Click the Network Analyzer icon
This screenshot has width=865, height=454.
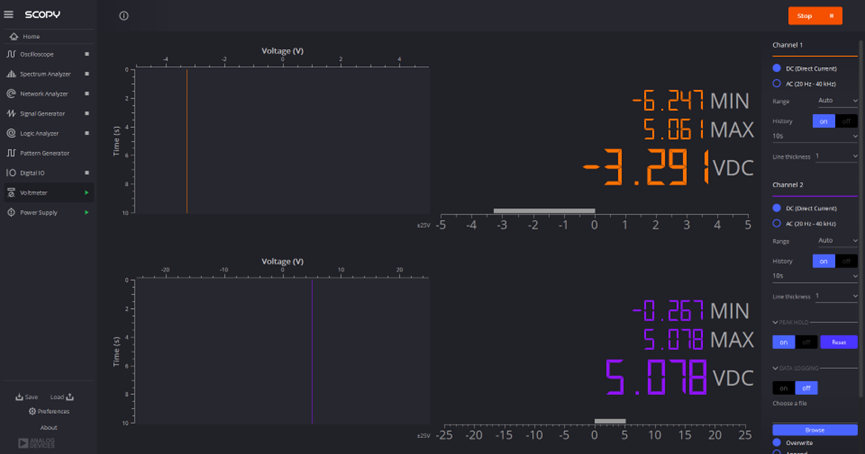pyautogui.click(x=11, y=94)
